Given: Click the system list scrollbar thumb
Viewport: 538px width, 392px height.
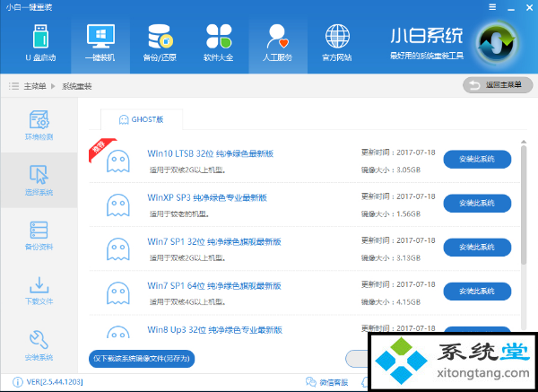Looking at the screenshot, I should (x=524, y=205).
